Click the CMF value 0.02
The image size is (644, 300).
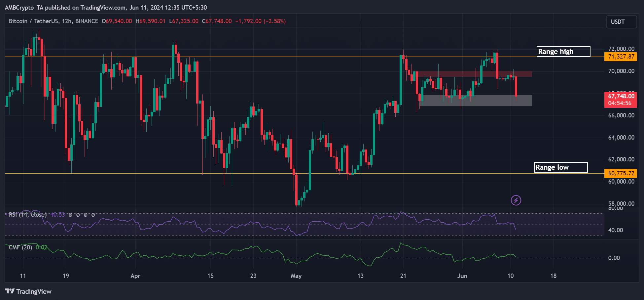(41, 247)
